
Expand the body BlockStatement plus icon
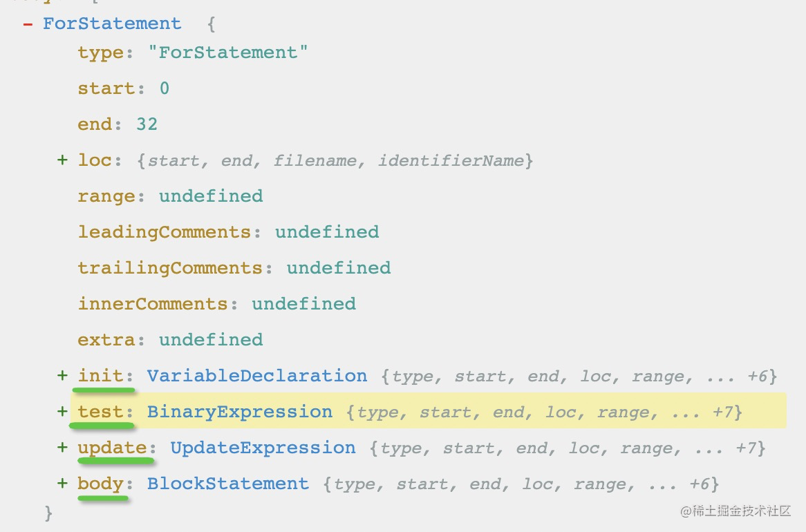[62, 484]
